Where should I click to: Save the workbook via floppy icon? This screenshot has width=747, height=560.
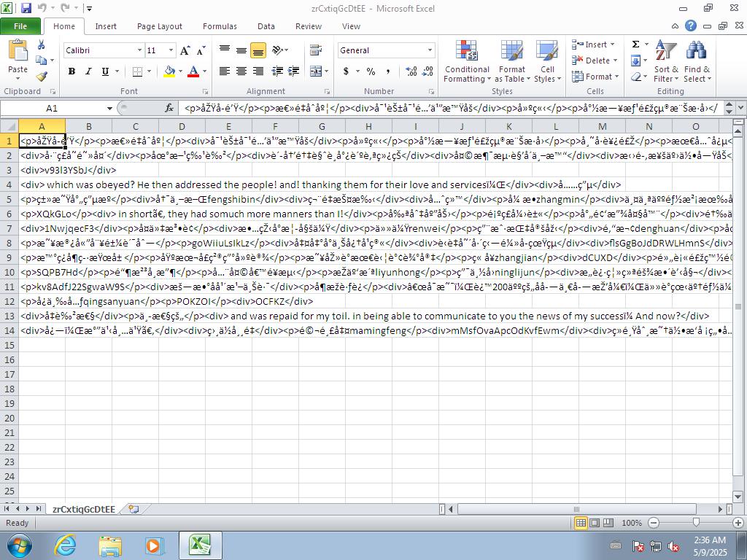(x=26, y=8)
